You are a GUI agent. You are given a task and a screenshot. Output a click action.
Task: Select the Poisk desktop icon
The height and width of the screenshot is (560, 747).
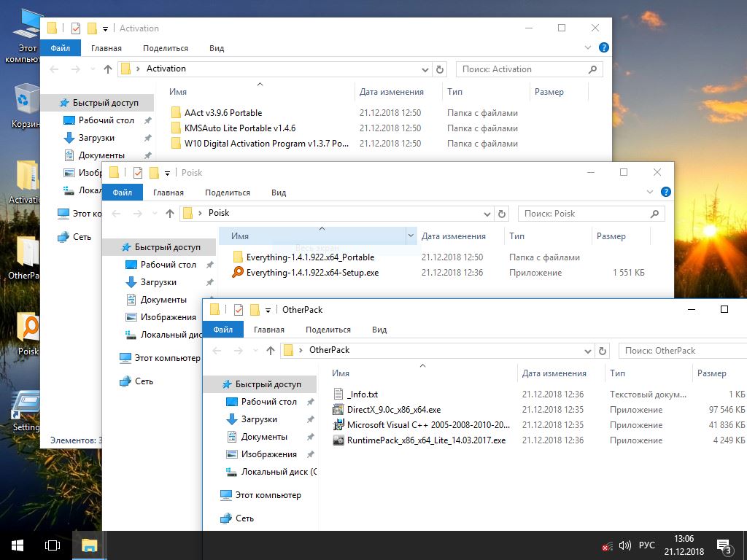click(27, 333)
